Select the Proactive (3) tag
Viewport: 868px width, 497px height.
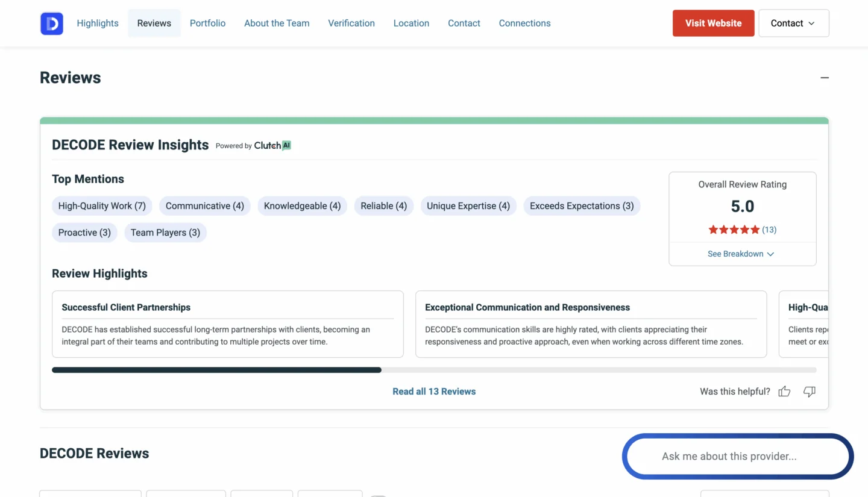click(84, 233)
